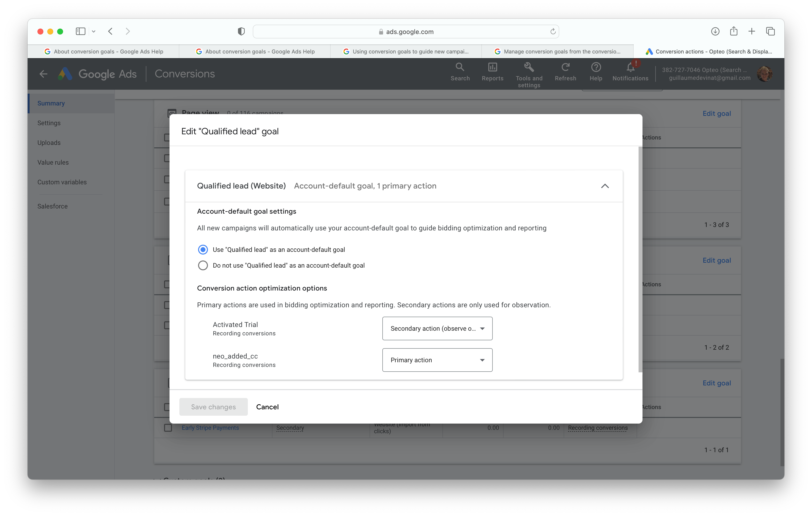Click Save changes button

click(x=213, y=407)
